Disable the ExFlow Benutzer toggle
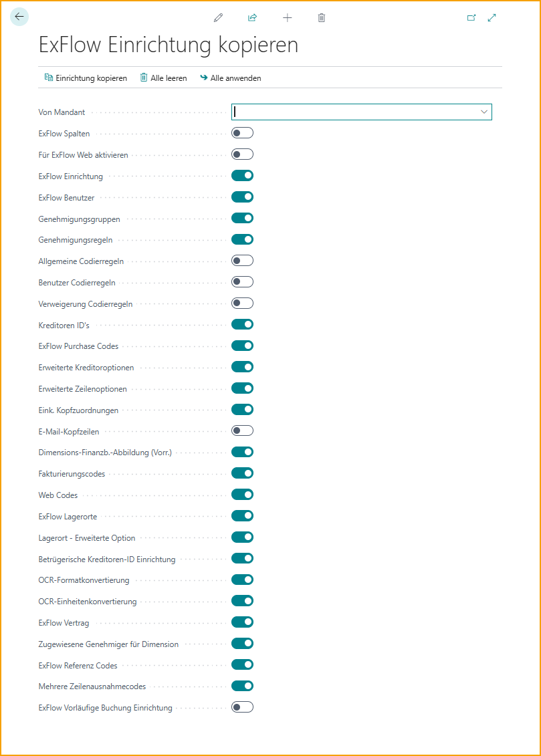The width and height of the screenshot is (541, 756). tap(242, 197)
